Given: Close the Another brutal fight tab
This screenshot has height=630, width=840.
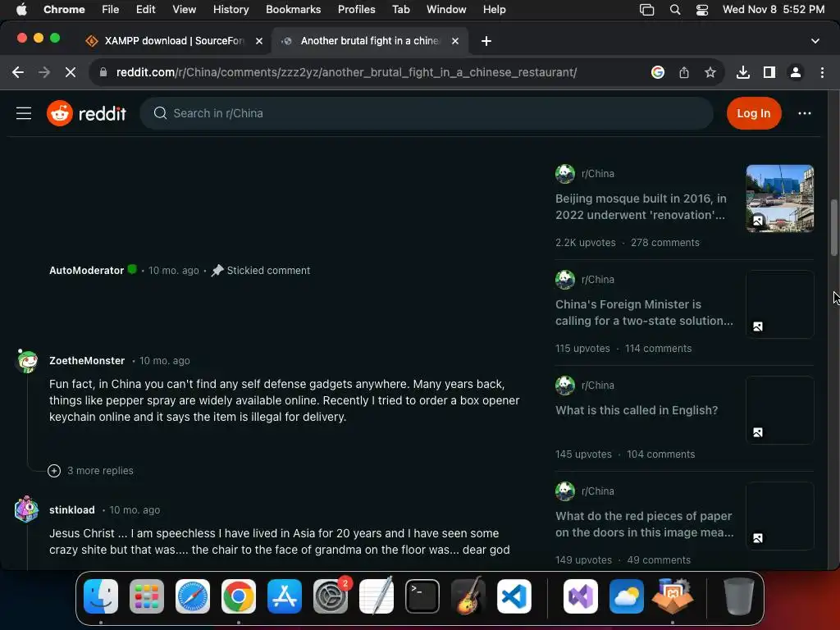Looking at the screenshot, I should tap(454, 41).
